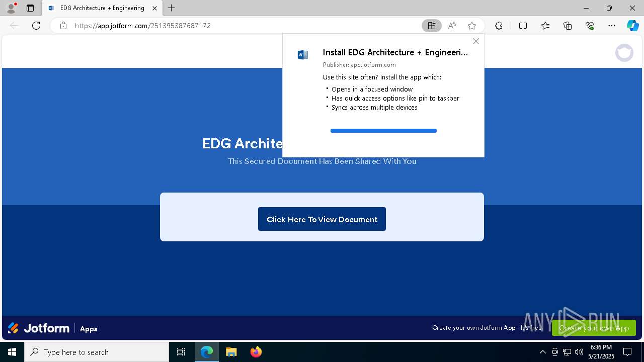Click 'Has quick access options' bullet text
The width and height of the screenshot is (644, 362).
tap(395, 98)
